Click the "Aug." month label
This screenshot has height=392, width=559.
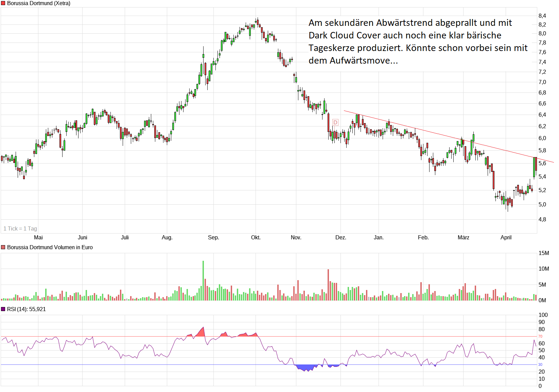(x=167, y=238)
